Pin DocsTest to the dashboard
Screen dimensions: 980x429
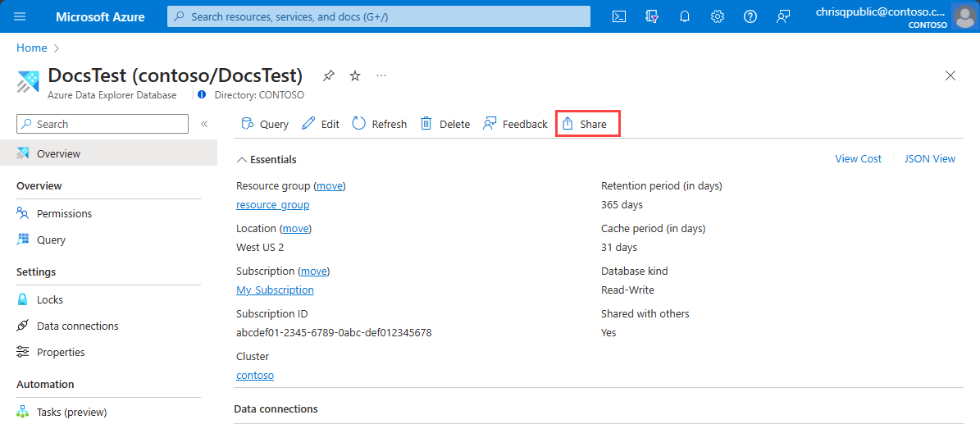(x=328, y=76)
